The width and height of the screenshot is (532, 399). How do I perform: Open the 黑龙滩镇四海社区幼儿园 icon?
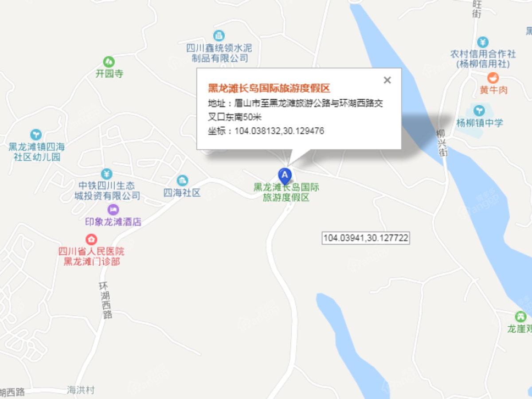(35, 134)
